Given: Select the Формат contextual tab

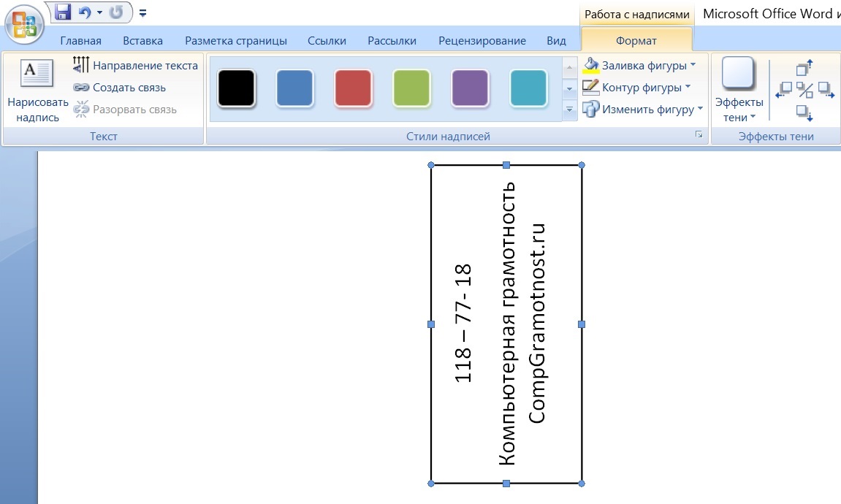Looking at the screenshot, I should point(636,41).
